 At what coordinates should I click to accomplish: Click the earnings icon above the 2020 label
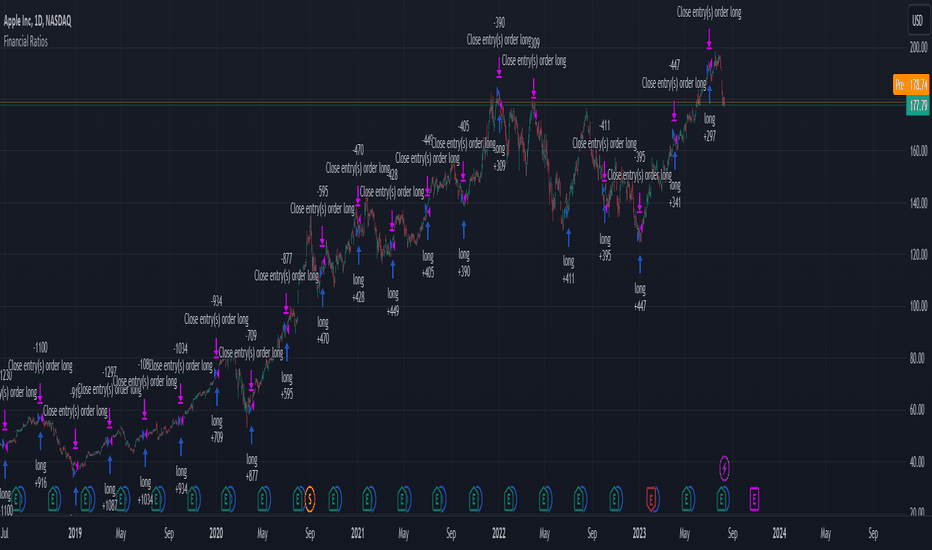(227, 499)
